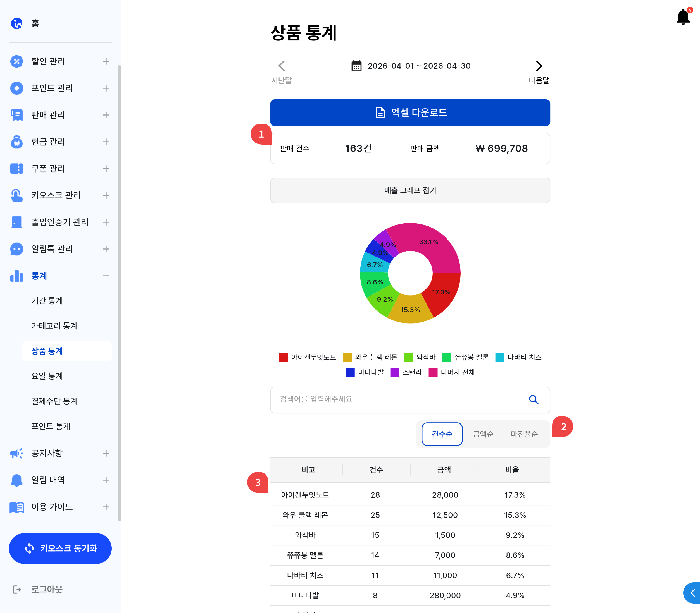
Task: Click the yellow 와우 블랙 레몬 legend swatch
Action: click(x=347, y=357)
